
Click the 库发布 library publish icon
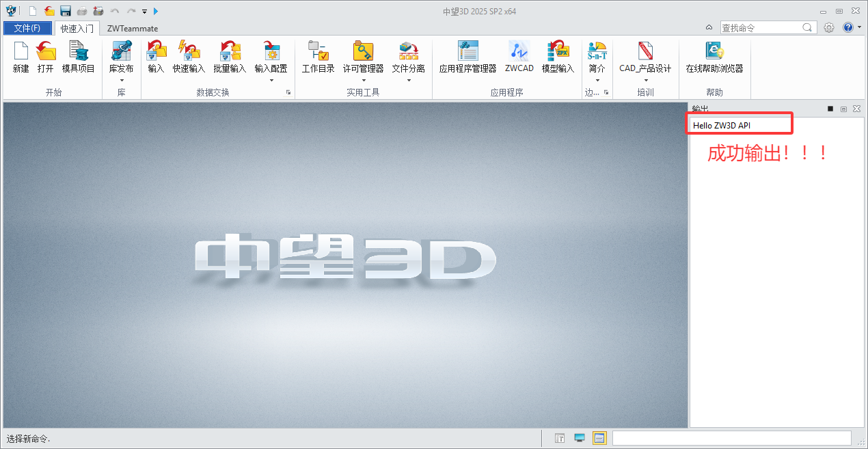122,51
